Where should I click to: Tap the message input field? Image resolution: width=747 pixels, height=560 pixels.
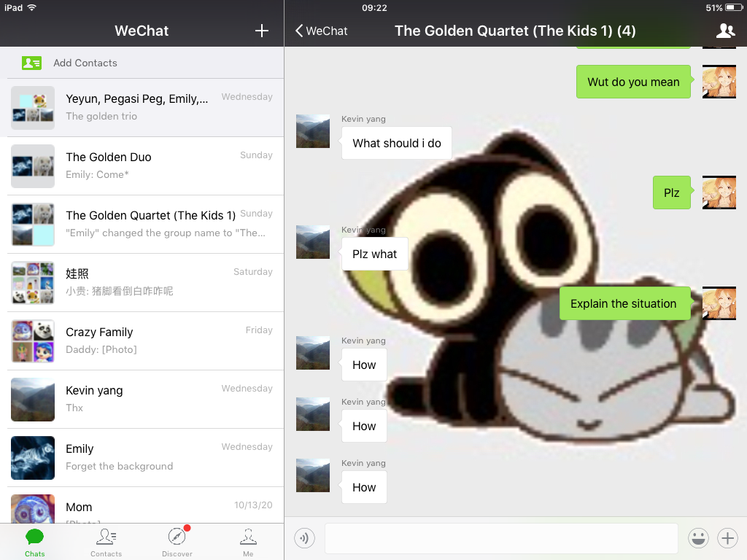[501, 539]
